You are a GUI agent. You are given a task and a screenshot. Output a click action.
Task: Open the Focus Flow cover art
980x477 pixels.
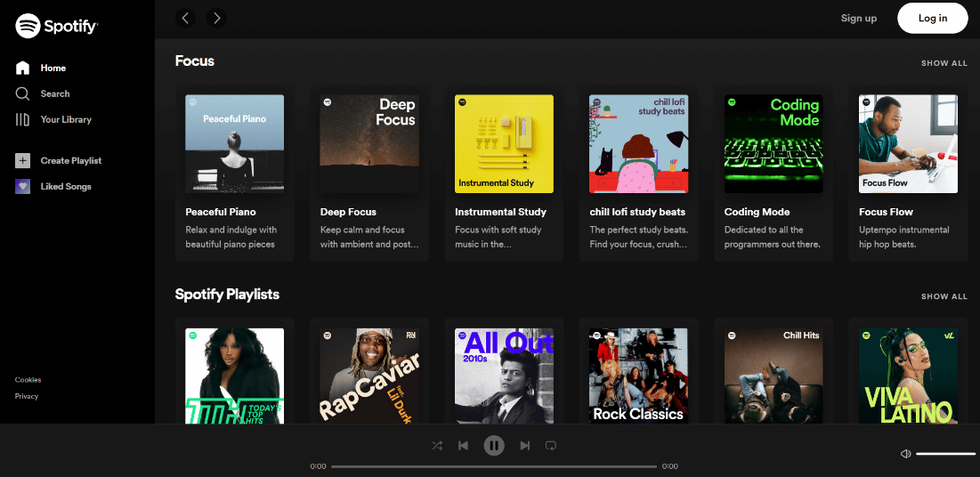click(908, 144)
